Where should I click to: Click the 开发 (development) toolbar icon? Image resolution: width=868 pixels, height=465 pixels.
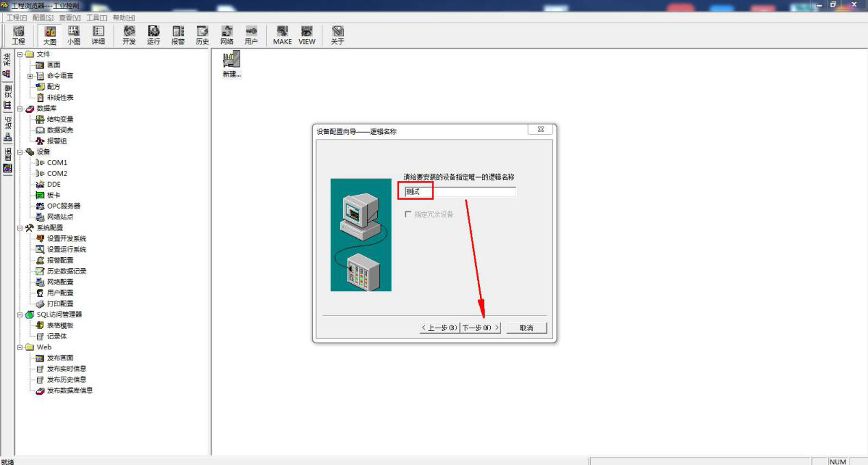(129, 35)
